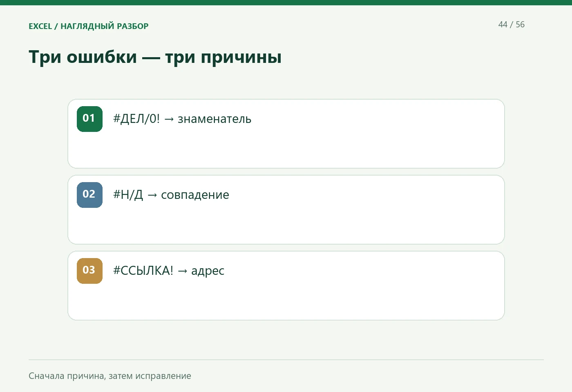Screen dimensions: 572x392
Task: Click the header "EXCEL / НАГЛЯДНЫЙ РАЗБОР"
Action: click(89, 26)
